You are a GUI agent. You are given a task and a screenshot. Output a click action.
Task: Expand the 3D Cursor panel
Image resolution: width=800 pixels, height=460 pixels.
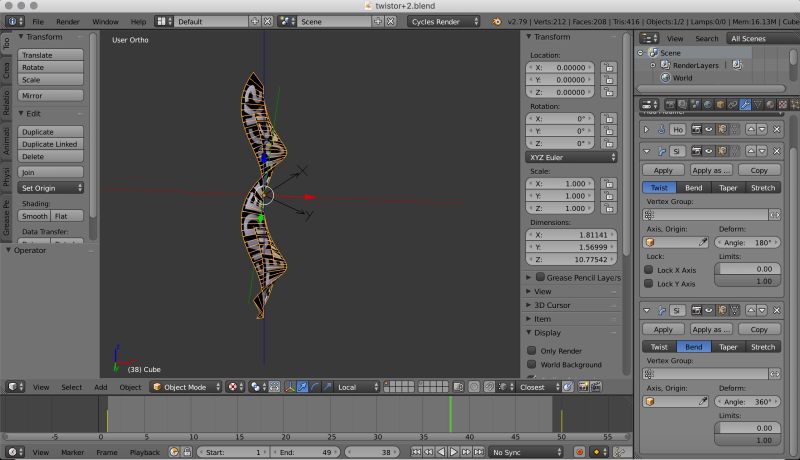[552, 305]
